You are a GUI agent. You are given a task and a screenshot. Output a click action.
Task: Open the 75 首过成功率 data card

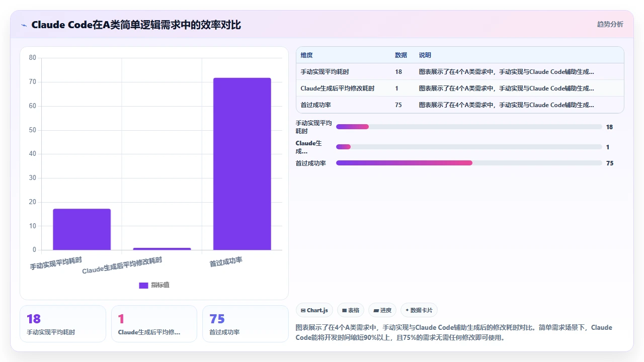(245, 324)
